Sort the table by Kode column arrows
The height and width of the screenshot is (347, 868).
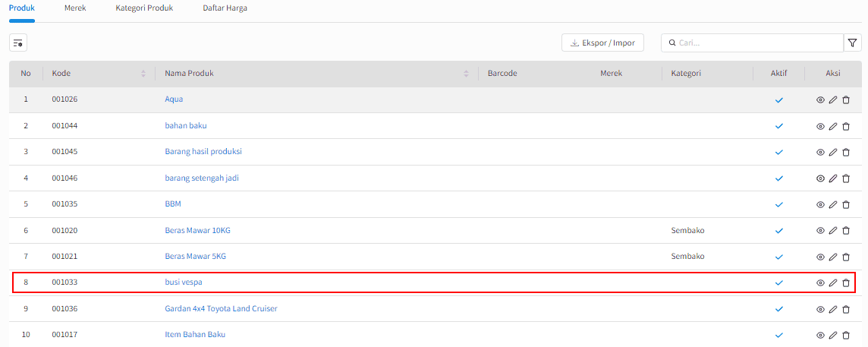tap(143, 74)
